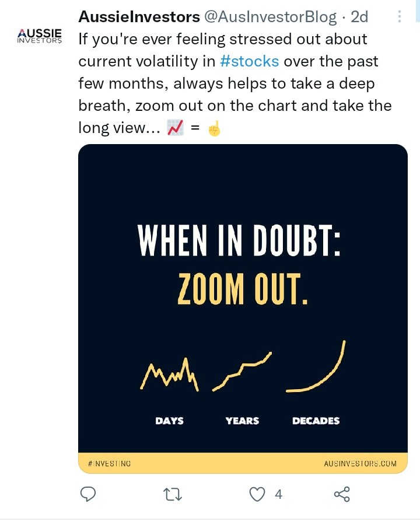Click the yellow 'ZOOM OUT.' text

(x=242, y=288)
